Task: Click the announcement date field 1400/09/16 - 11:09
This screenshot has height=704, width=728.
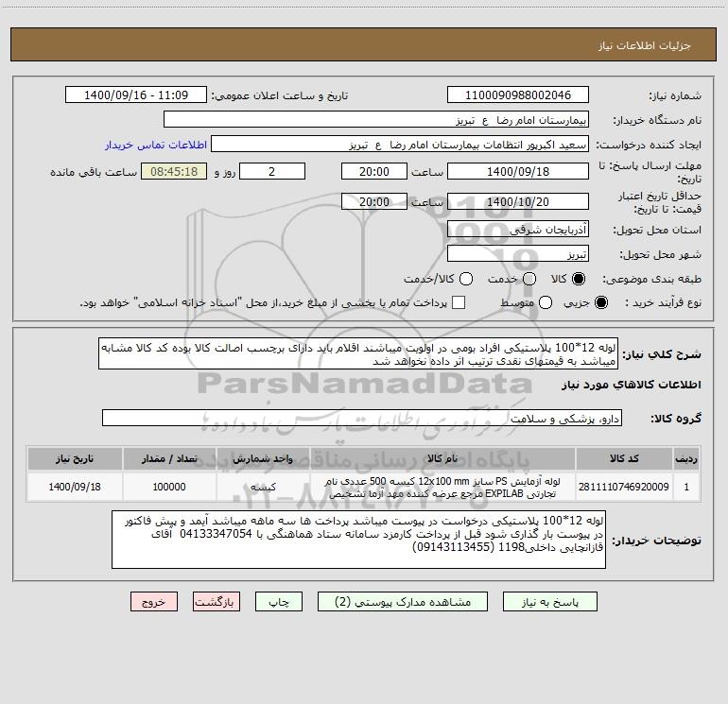Action: [136, 95]
